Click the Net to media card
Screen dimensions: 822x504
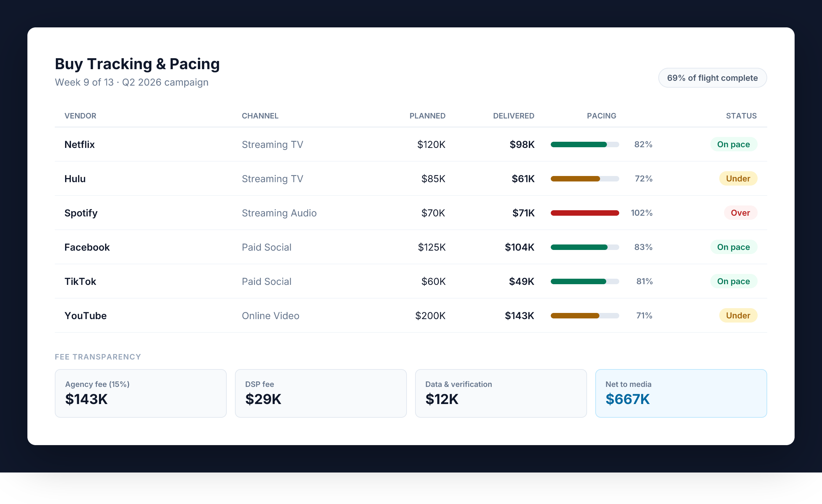click(681, 393)
